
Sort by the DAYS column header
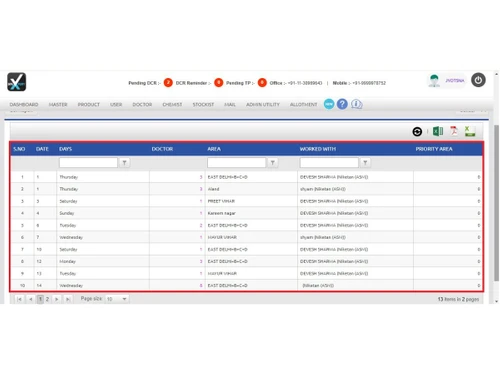66,149
